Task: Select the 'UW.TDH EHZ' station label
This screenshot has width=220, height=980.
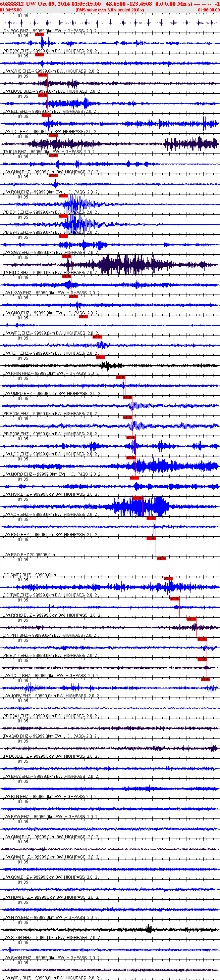Action: click(x=16, y=353)
